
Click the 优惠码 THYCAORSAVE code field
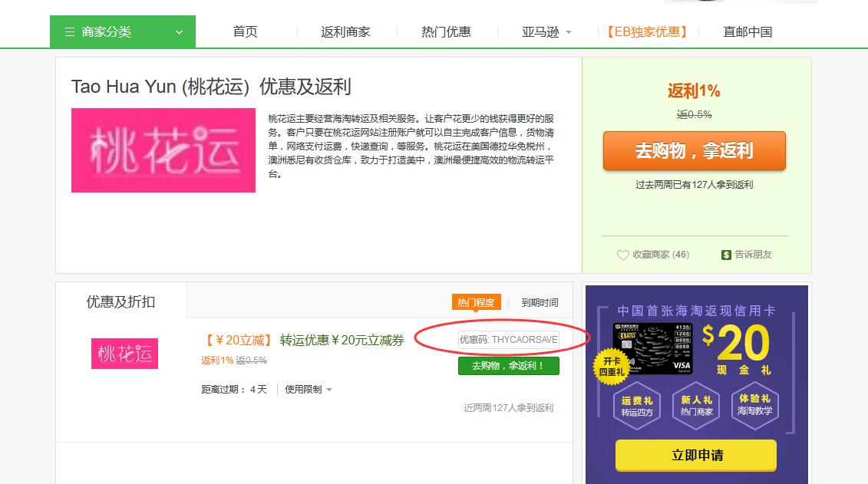509,340
